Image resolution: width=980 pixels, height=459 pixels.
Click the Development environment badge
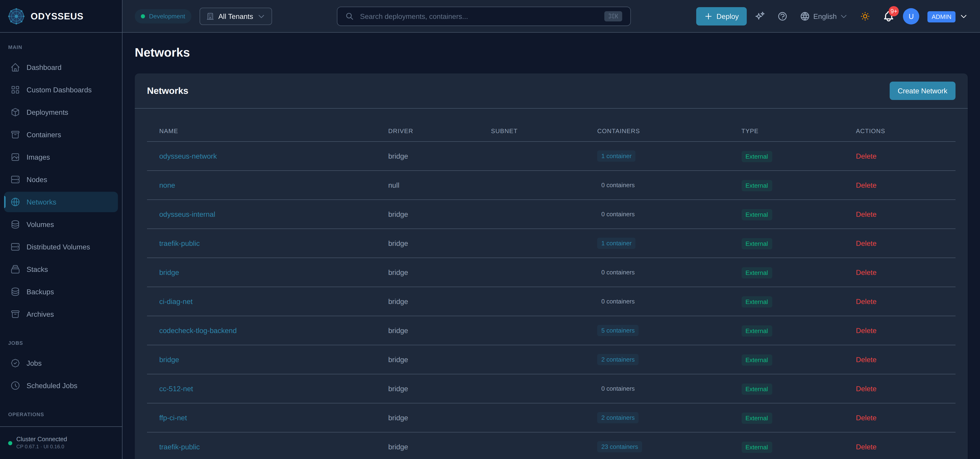pyautogui.click(x=163, y=16)
